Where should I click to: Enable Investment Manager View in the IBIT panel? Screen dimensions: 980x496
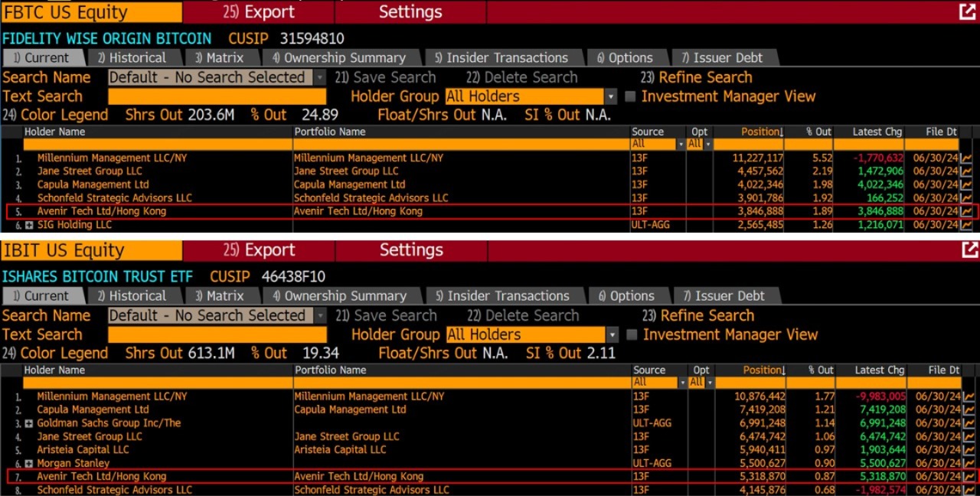[632, 334]
